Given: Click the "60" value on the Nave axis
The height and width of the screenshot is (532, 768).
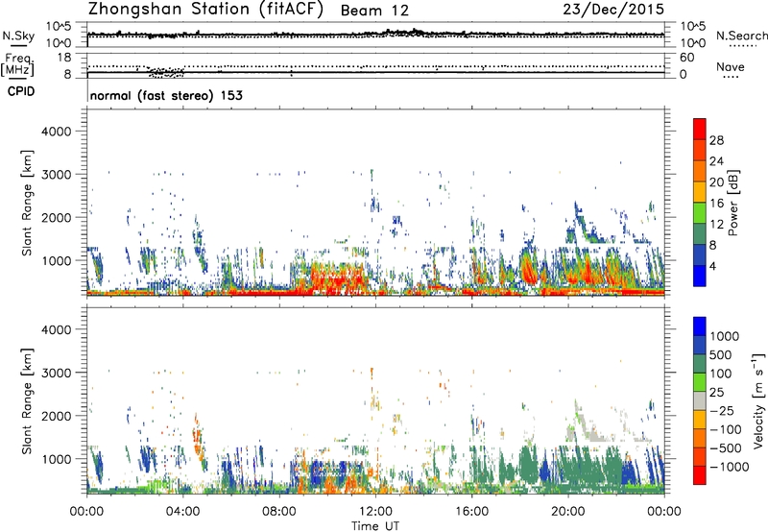Looking at the screenshot, I should coord(686,58).
